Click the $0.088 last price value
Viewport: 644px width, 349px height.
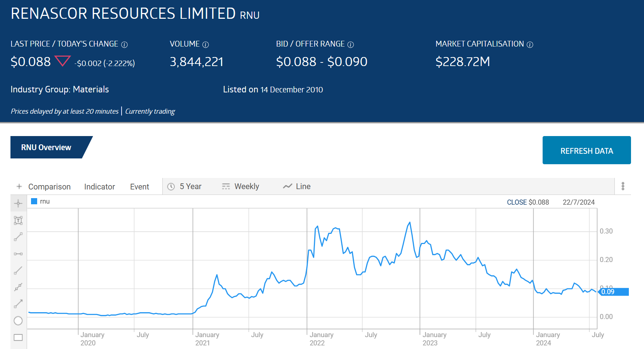click(31, 62)
